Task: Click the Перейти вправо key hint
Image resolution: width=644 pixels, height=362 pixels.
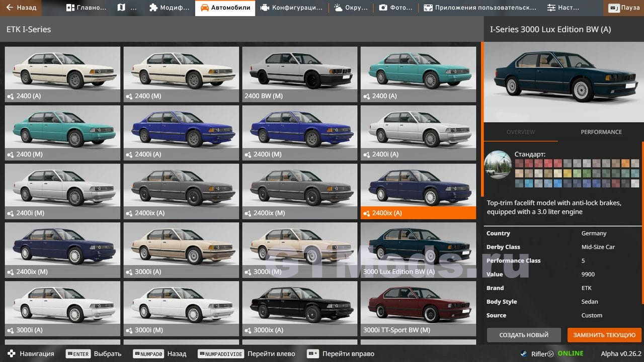Action: (340, 353)
